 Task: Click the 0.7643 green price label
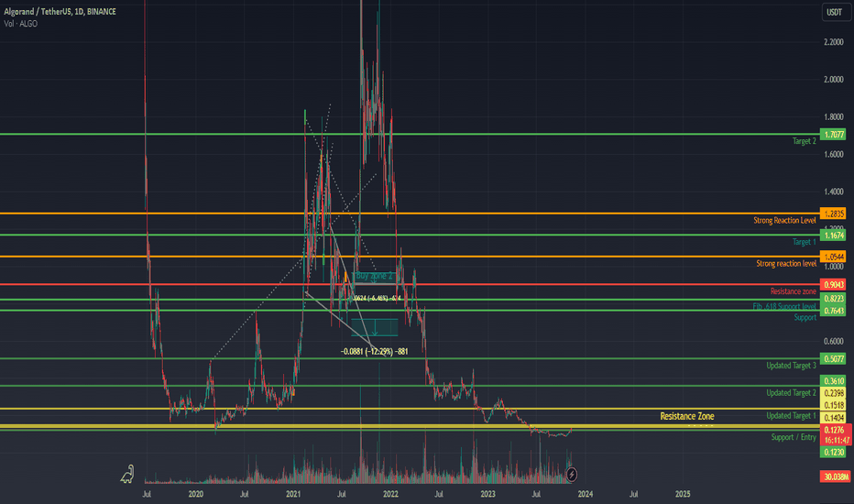[x=833, y=311]
